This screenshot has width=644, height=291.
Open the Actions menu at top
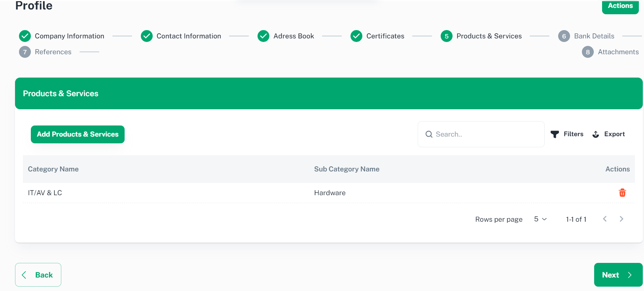620,6
